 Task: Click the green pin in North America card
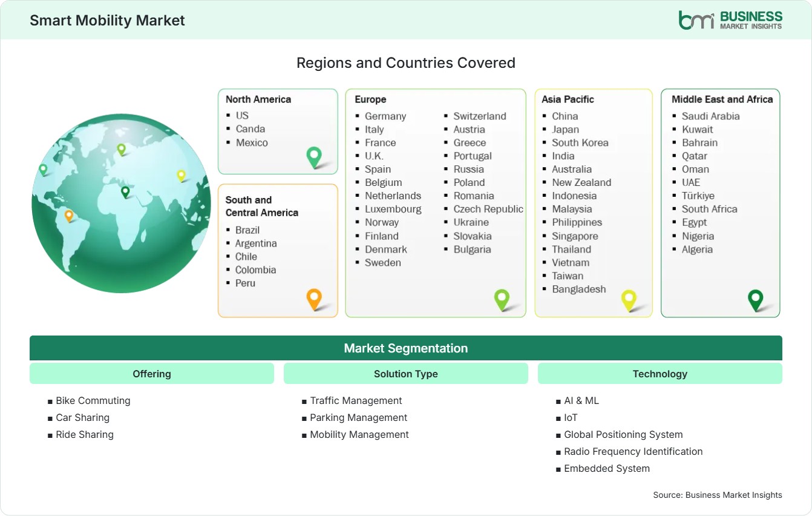click(x=314, y=157)
